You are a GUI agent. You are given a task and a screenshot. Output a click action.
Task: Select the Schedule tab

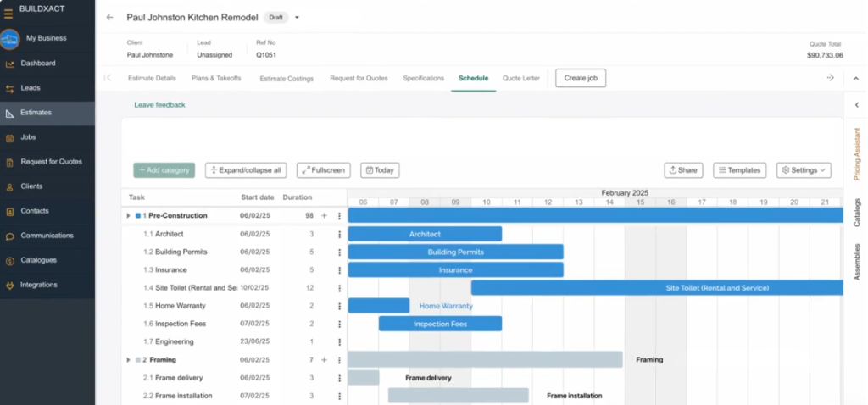(473, 79)
